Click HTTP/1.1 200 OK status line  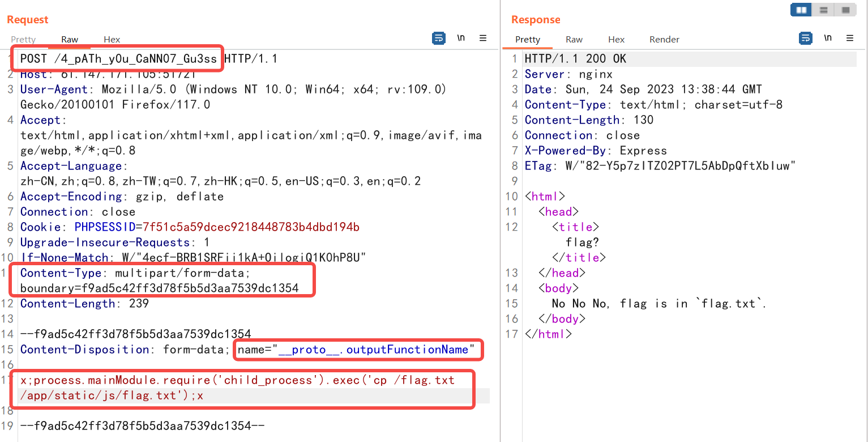click(x=575, y=58)
